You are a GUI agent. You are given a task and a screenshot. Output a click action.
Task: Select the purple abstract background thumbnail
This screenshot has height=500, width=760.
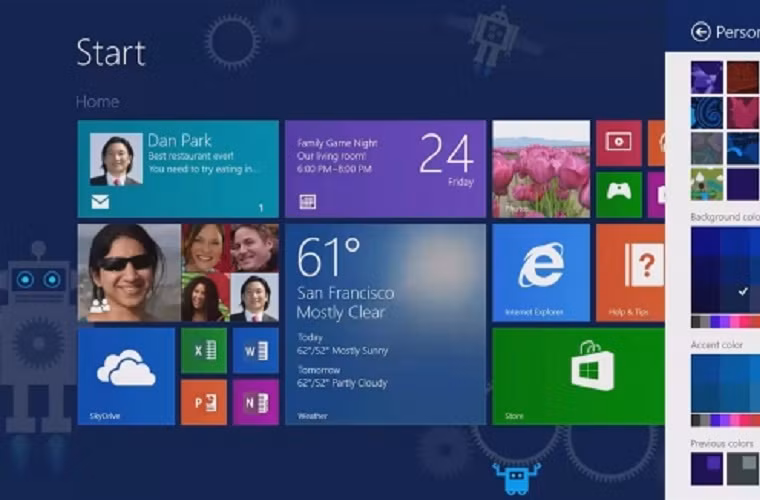(x=707, y=77)
